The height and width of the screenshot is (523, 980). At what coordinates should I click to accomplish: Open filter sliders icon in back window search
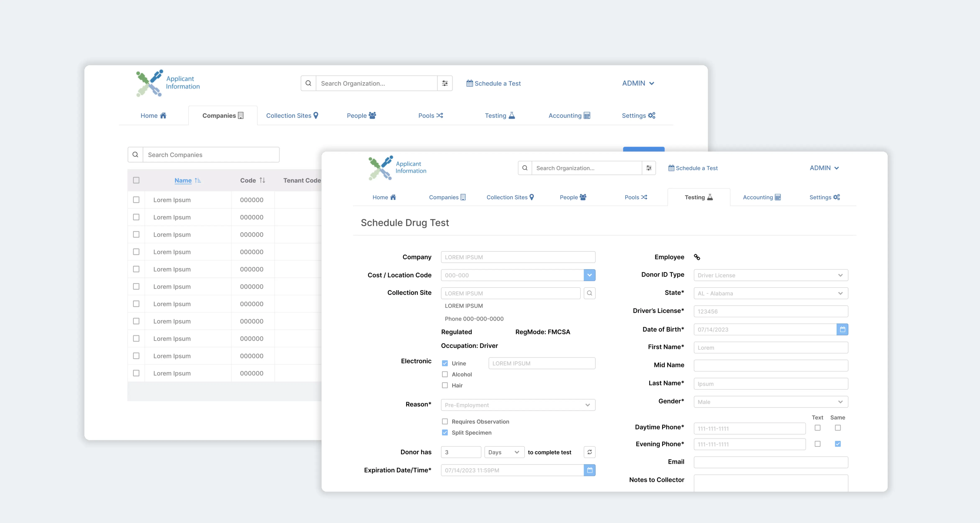click(445, 83)
